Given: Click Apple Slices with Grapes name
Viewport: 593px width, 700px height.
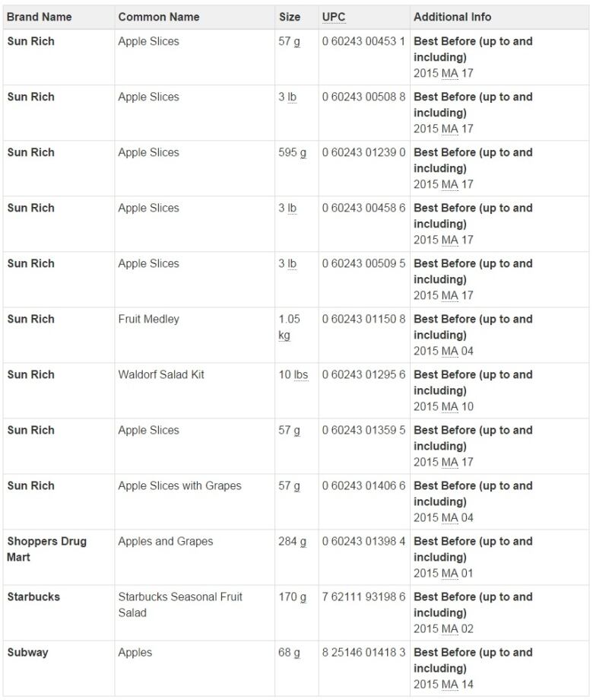Looking at the screenshot, I should [x=180, y=486].
